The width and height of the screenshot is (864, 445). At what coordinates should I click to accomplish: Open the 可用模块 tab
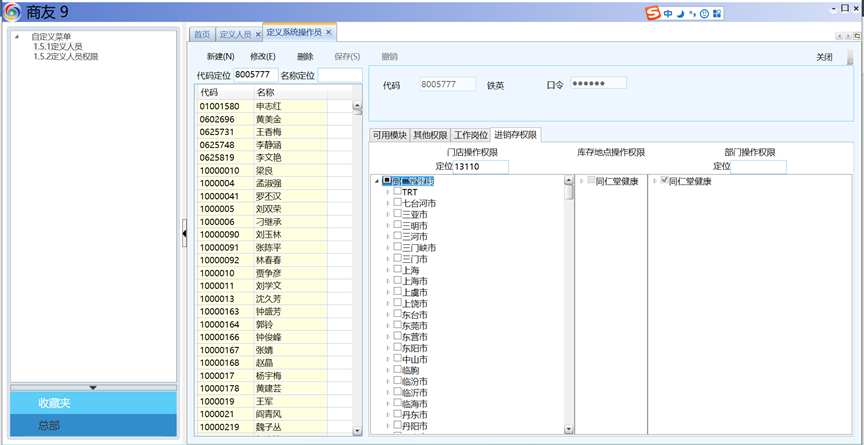pos(389,135)
